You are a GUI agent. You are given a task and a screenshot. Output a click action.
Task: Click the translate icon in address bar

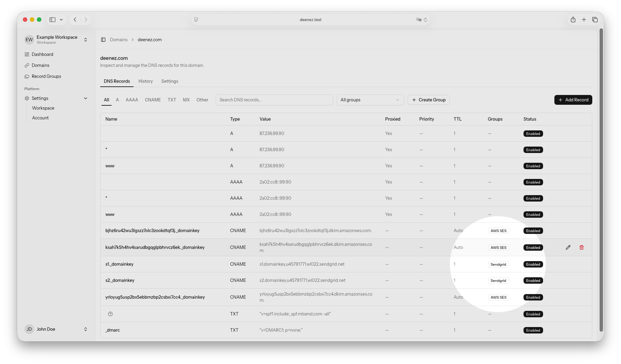click(x=419, y=20)
